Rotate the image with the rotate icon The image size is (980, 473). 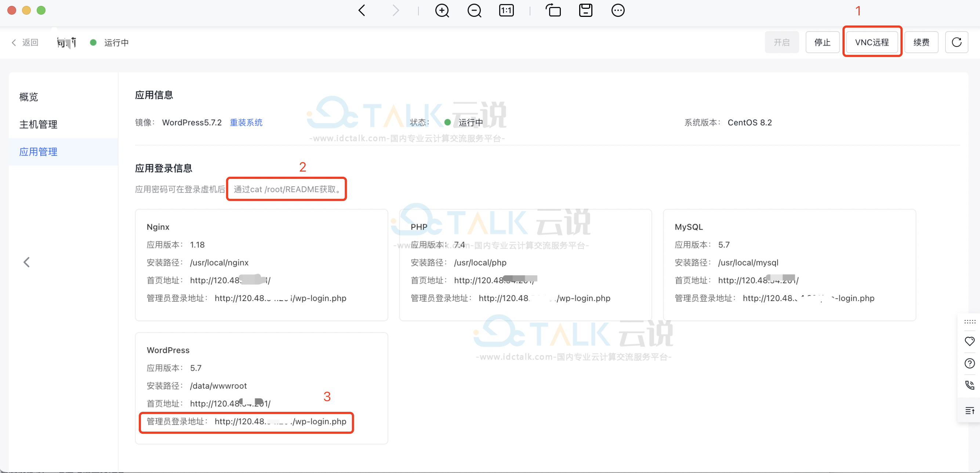click(553, 10)
